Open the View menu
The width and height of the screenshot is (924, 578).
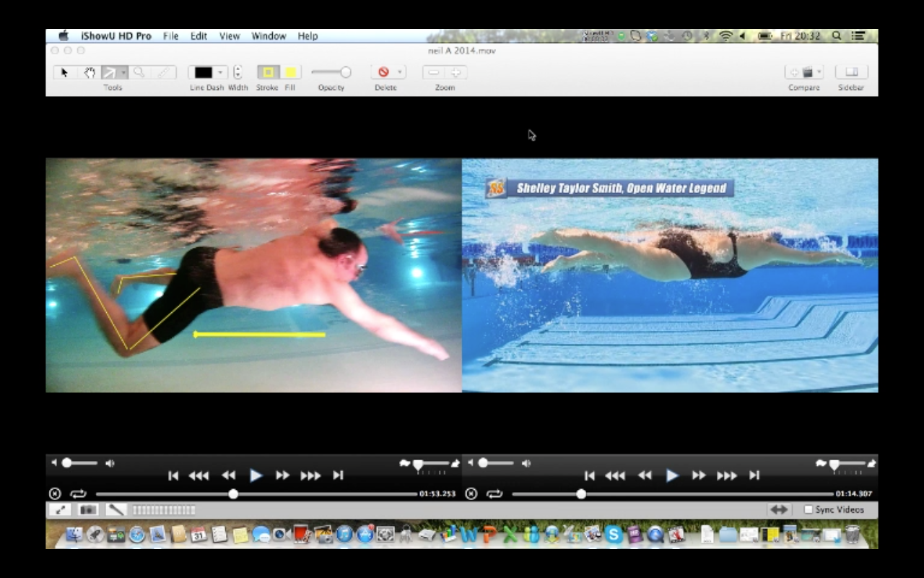click(230, 36)
